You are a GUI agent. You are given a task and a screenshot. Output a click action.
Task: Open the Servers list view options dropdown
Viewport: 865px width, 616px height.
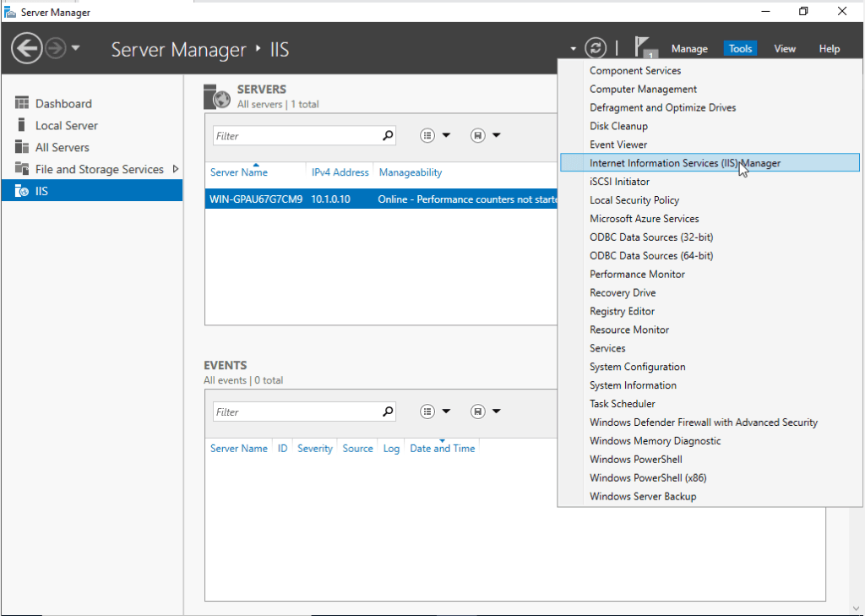436,135
